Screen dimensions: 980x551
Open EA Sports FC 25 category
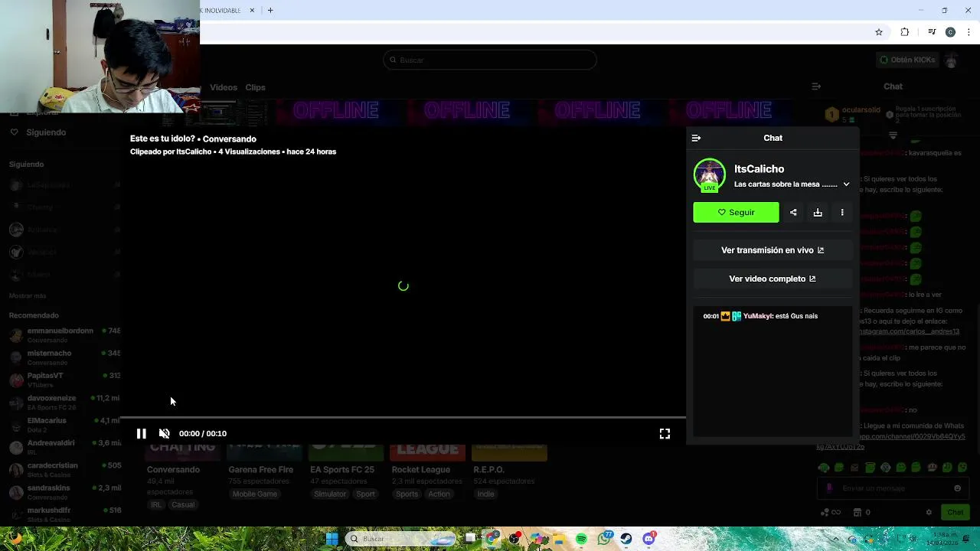pos(342,470)
